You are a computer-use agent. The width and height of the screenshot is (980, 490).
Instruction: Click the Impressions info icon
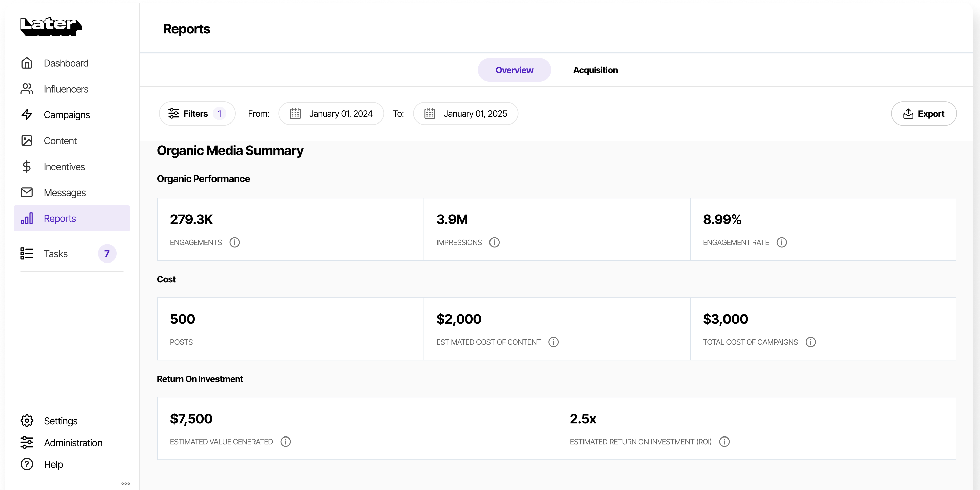tap(494, 243)
